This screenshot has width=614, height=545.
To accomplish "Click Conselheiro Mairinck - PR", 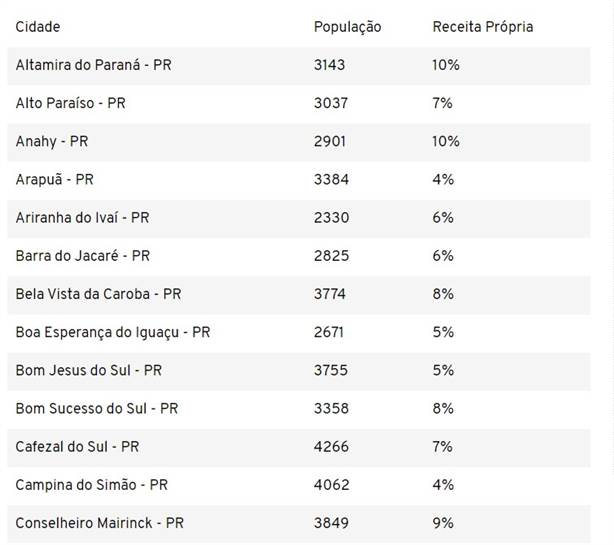I will (99, 523).
